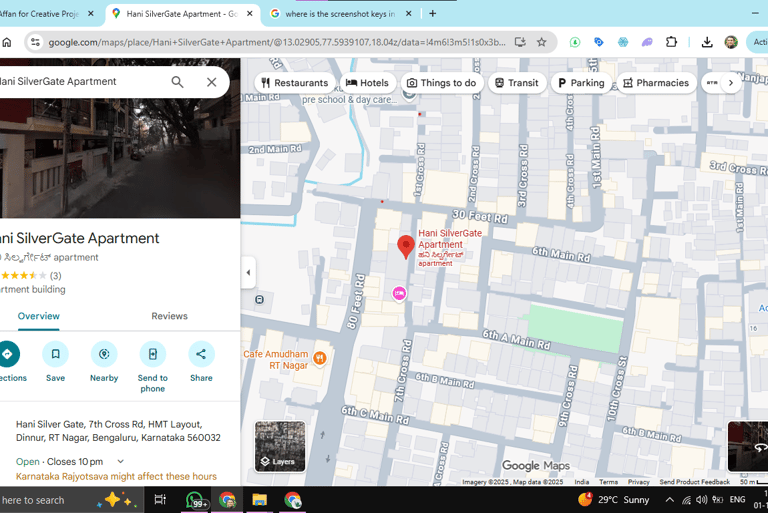This screenshot has width=768, height=513.
Task: Click the transit stop icon near 80 Feet Rd
Action: (260, 299)
